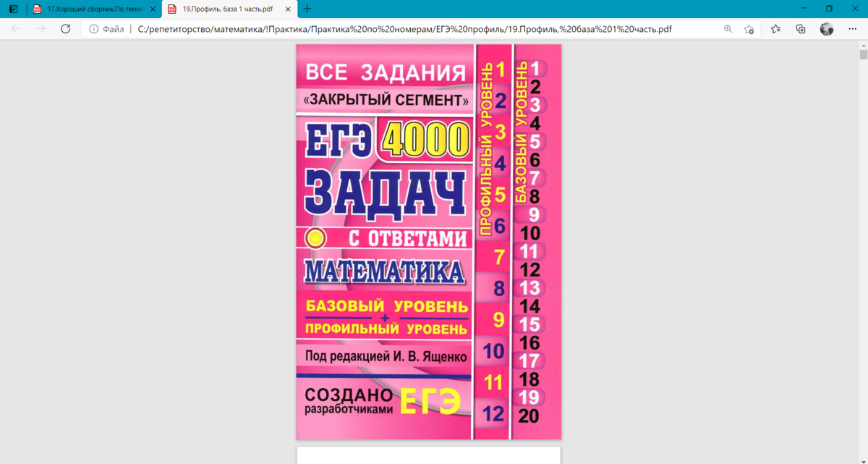Image resolution: width=868 pixels, height=464 pixels.
Task: Click the 'Файл' label in address bar
Action: [x=114, y=30]
